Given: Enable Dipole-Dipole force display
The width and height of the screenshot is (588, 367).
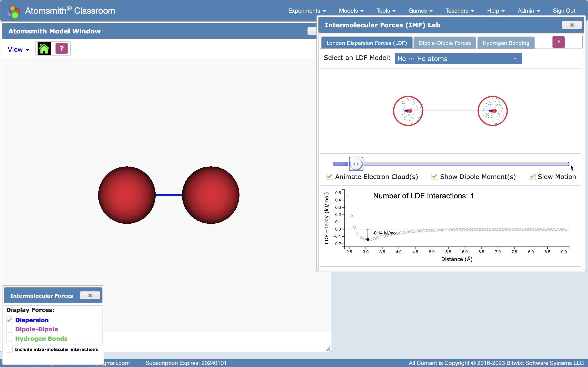Looking at the screenshot, I should coord(10,329).
